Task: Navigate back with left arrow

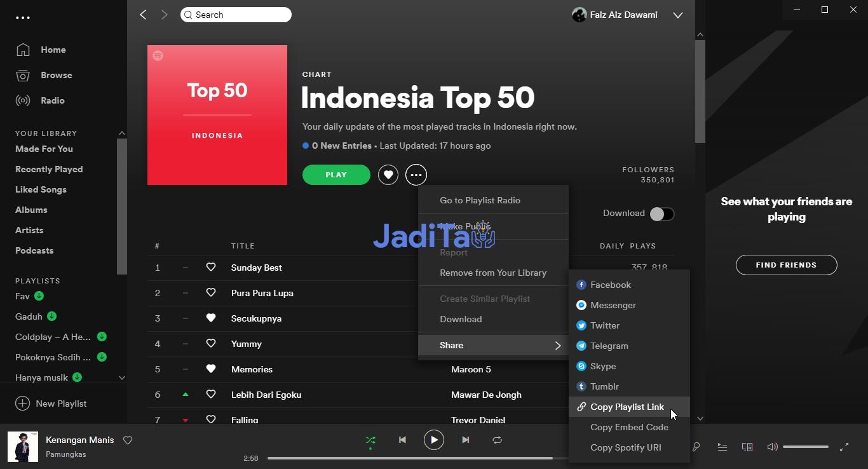Action: 143,15
